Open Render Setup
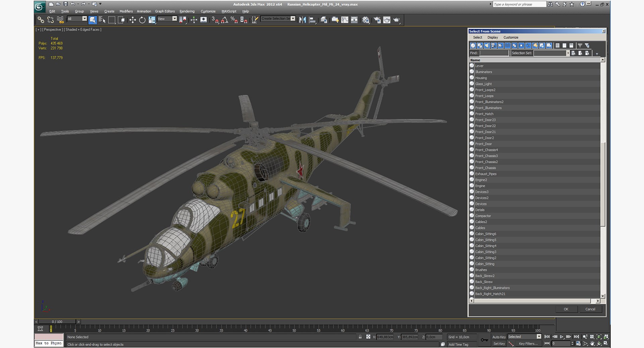Viewport: 644px width, 348px height. coord(377,20)
